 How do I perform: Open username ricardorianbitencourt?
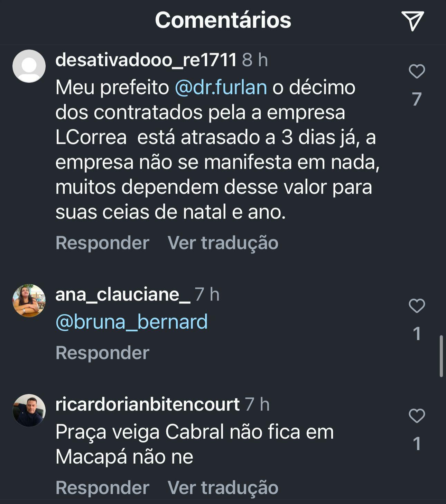click(148, 404)
